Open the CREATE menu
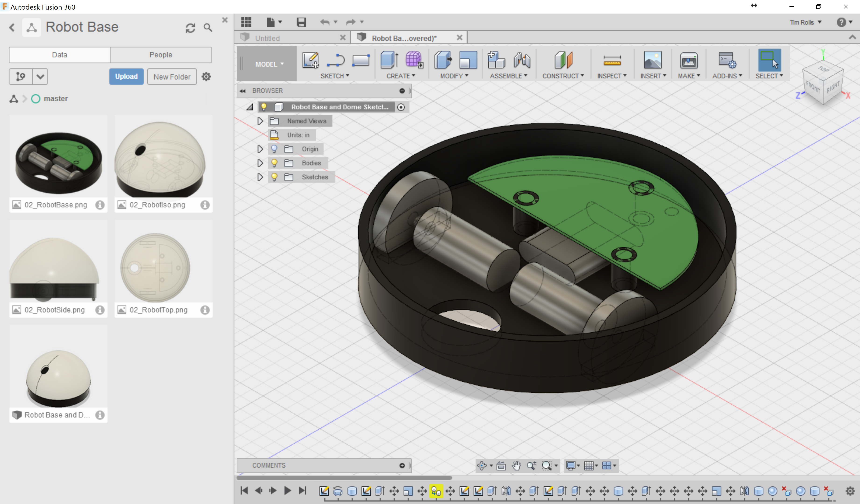Image resolution: width=860 pixels, height=504 pixels. [401, 76]
